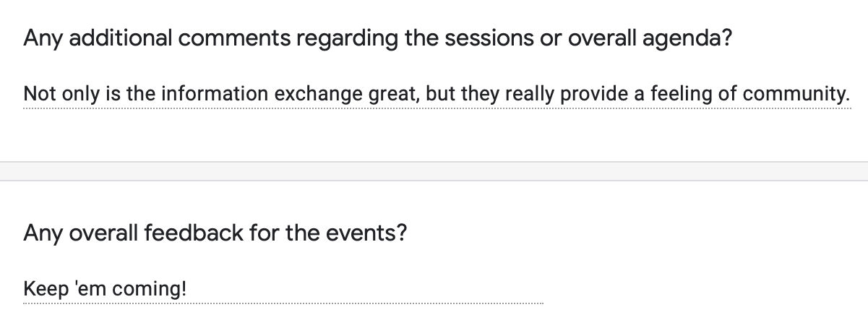Click the overall feedback answer field
The image size is (868, 328).
click(x=283, y=290)
